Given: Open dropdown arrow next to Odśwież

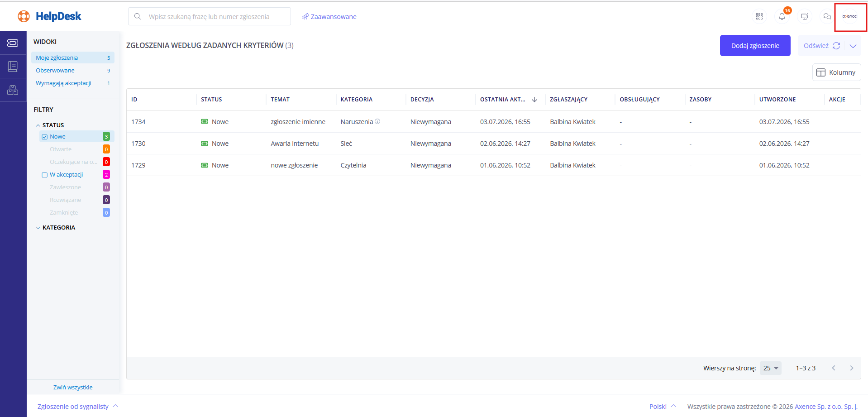Looking at the screenshot, I should point(853,46).
